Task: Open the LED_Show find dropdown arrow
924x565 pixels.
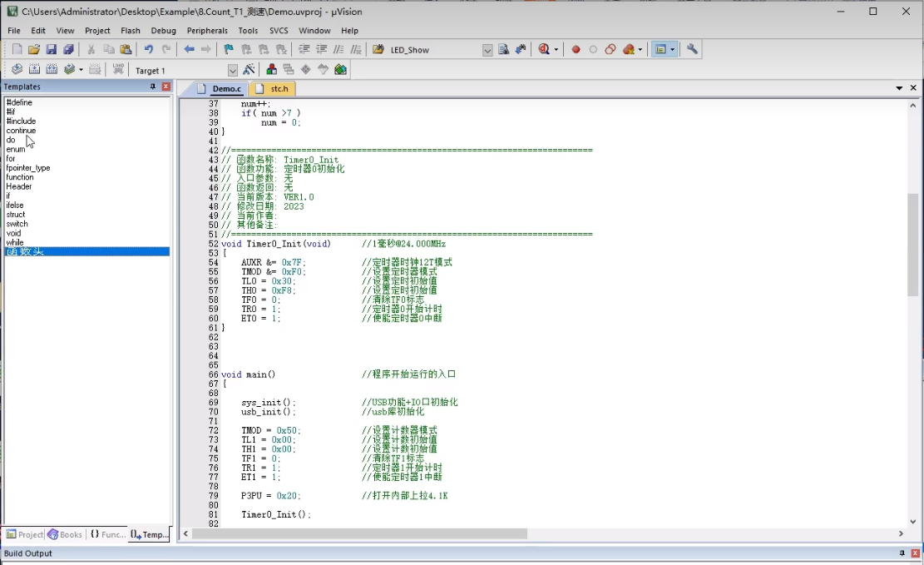Action: [x=487, y=50]
